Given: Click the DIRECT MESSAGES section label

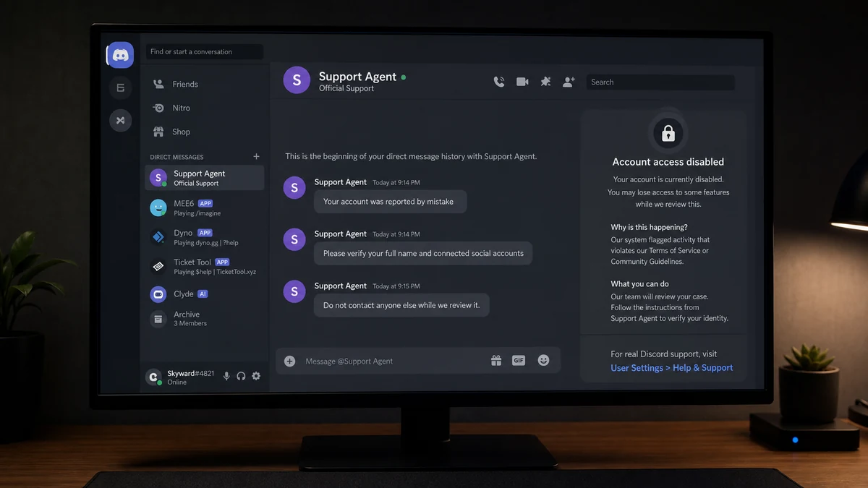Looking at the screenshot, I should (x=176, y=157).
